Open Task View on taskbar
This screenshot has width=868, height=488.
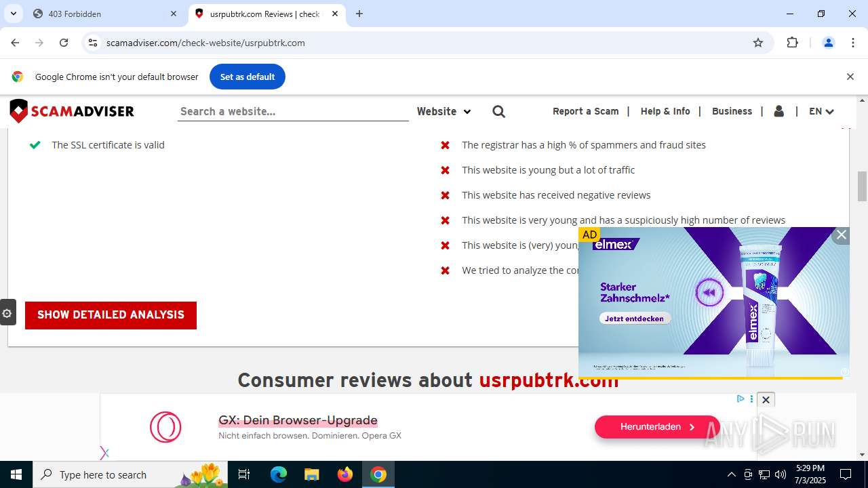(244, 474)
